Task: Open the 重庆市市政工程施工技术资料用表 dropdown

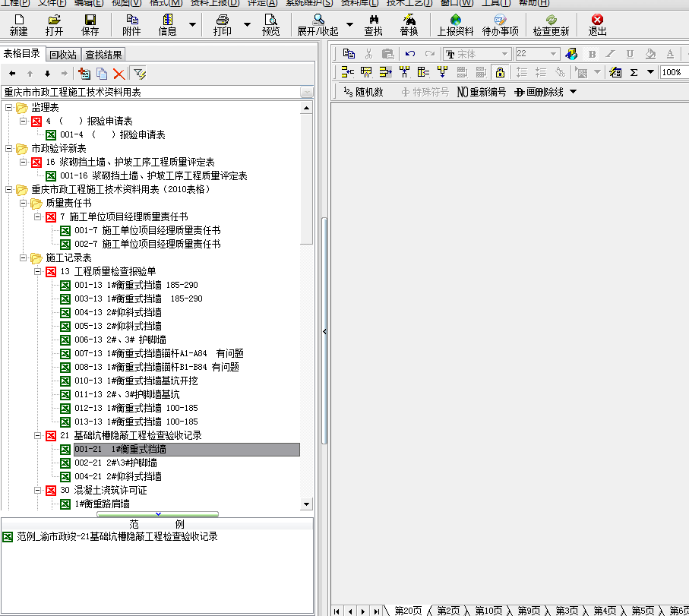Action: click(x=307, y=92)
